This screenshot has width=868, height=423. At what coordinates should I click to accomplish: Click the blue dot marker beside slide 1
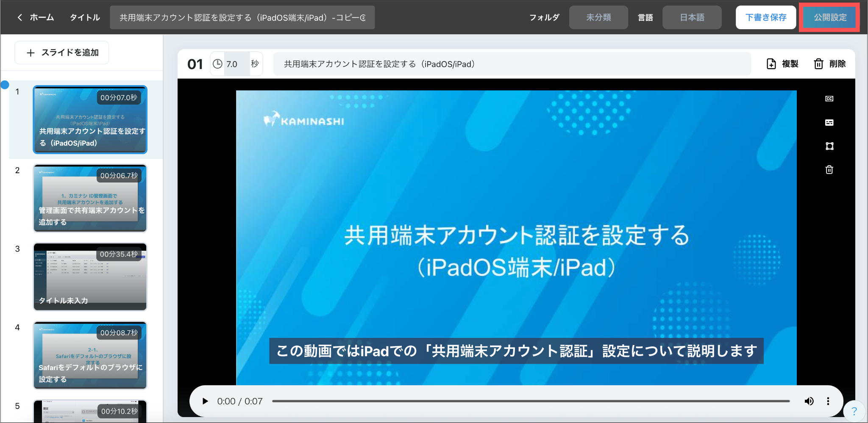click(x=5, y=85)
